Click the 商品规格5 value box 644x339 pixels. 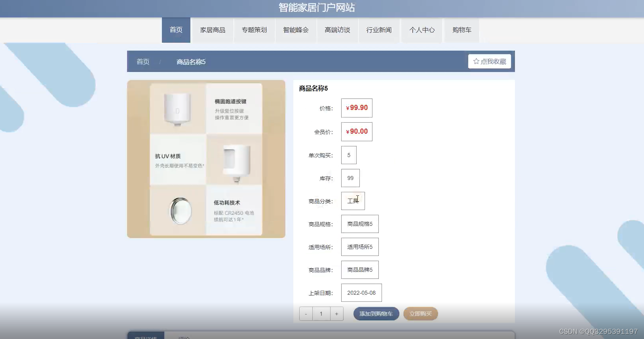click(x=360, y=224)
